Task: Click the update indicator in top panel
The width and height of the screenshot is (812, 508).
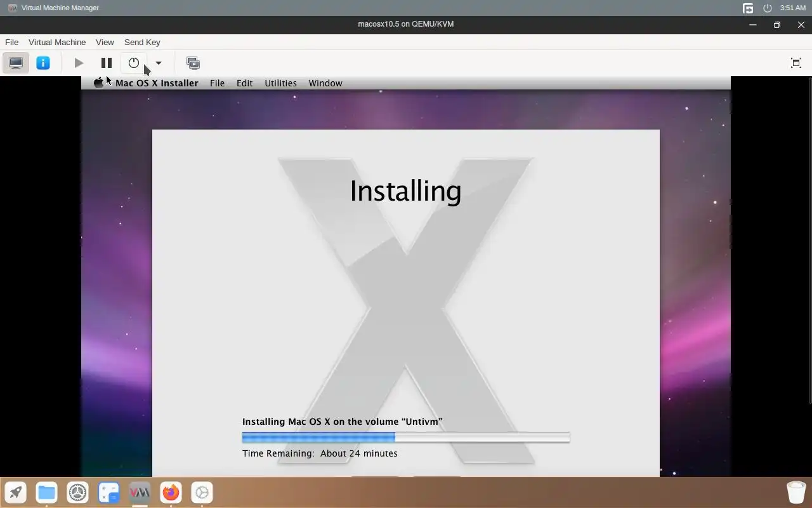Action: click(x=748, y=8)
